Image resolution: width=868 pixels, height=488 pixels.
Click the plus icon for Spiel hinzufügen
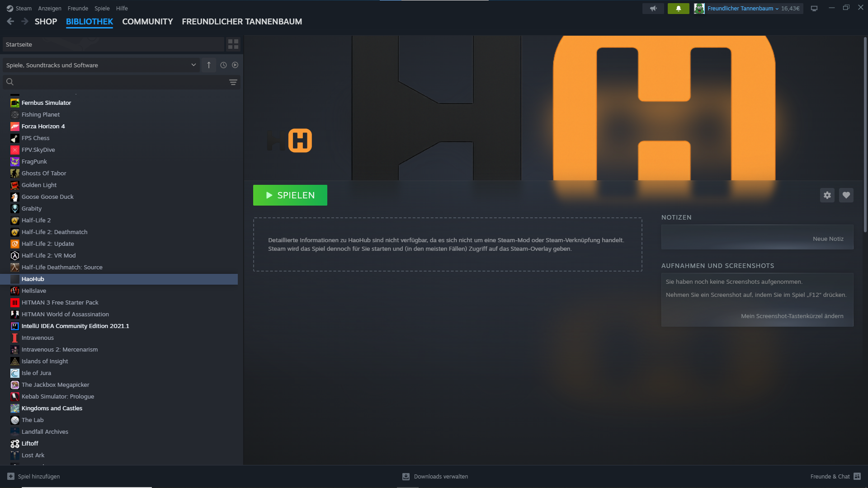coord(11,476)
